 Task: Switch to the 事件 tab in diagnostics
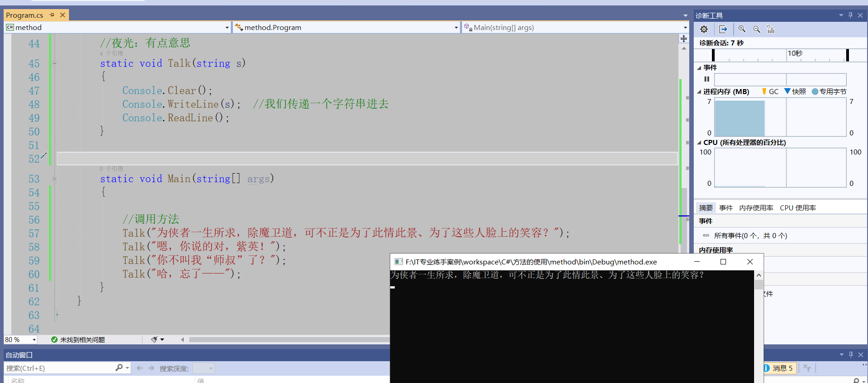click(x=726, y=208)
